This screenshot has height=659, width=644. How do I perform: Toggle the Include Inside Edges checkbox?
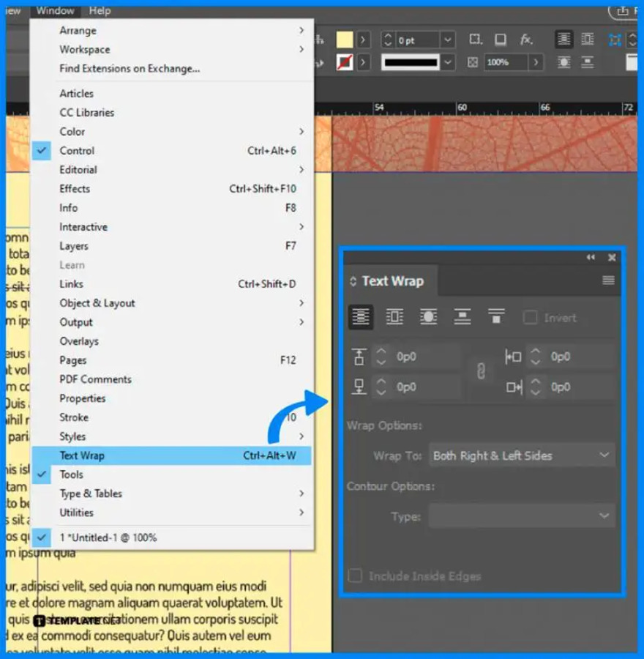356,576
